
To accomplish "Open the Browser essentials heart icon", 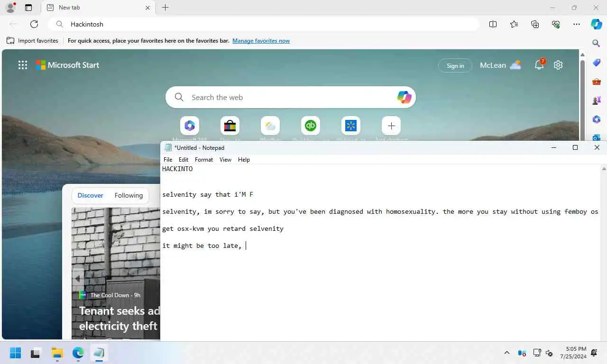I will [556, 24].
